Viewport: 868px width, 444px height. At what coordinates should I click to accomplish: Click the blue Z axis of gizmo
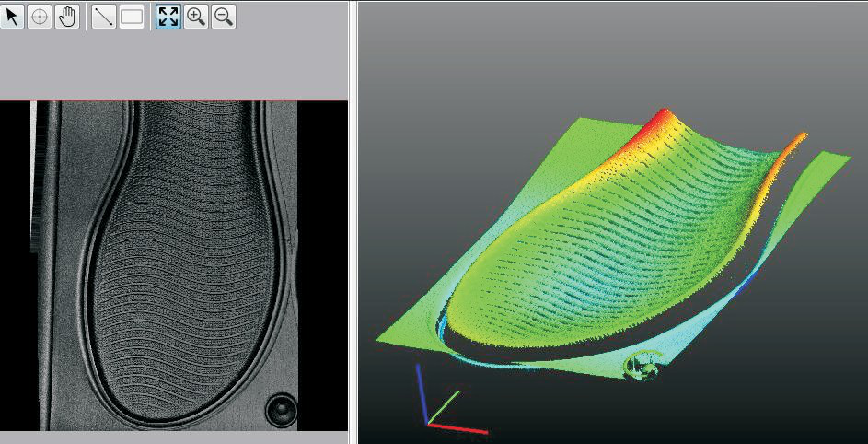[x=422, y=391]
